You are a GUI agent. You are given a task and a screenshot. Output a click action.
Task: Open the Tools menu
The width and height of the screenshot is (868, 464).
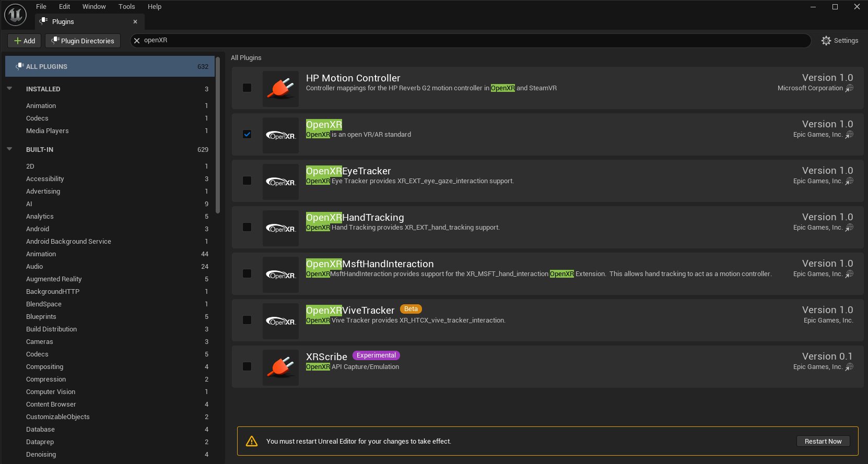(x=126, y=7)
